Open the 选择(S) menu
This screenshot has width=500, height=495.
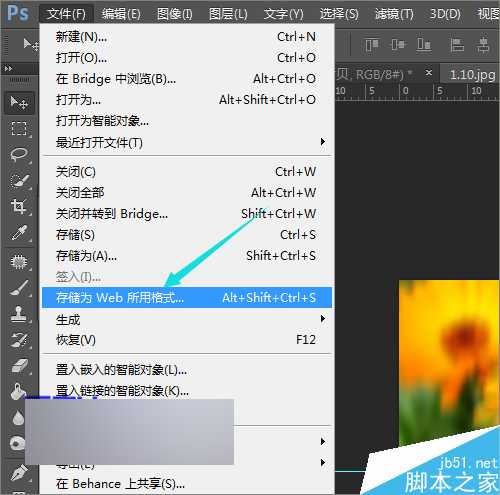pos(339,14)
